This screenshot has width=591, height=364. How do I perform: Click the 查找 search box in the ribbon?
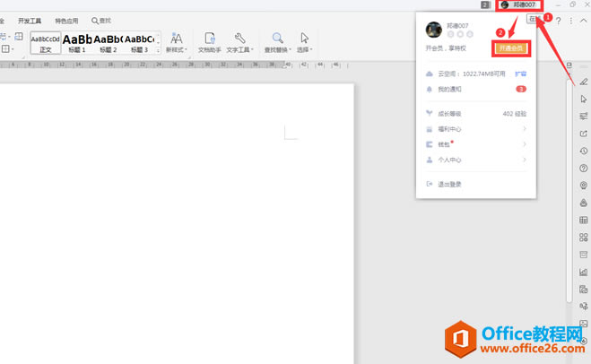pos(101,20)
